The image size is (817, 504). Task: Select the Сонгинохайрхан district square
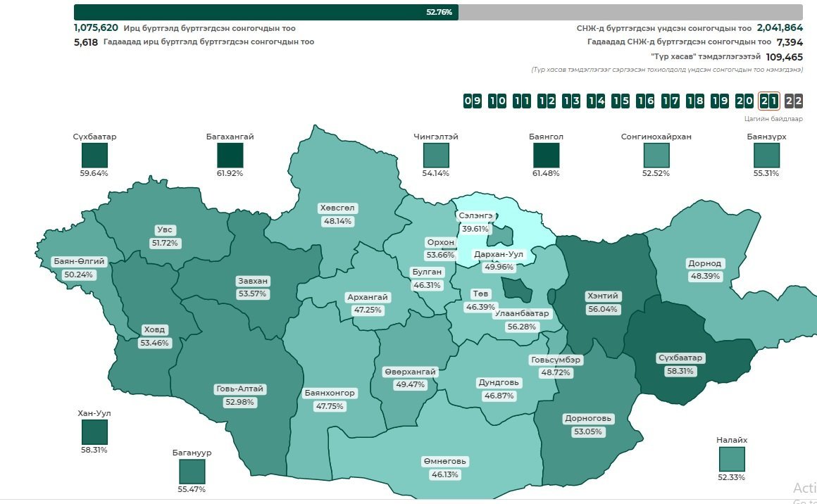point(656,156)
